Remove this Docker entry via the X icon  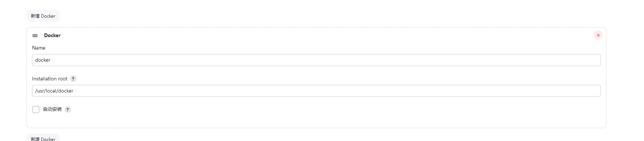598,35
